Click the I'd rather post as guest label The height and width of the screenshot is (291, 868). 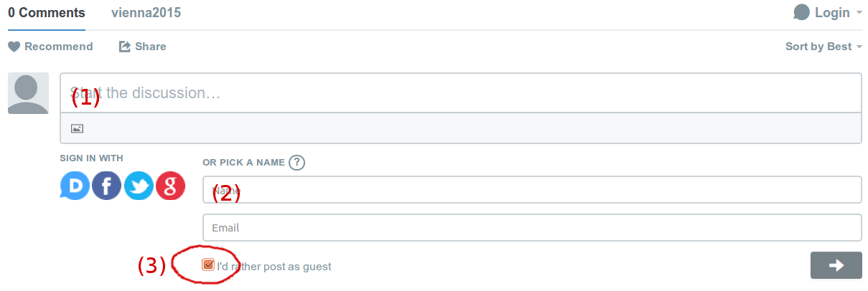pyautogui.click(x=274, y=267)
